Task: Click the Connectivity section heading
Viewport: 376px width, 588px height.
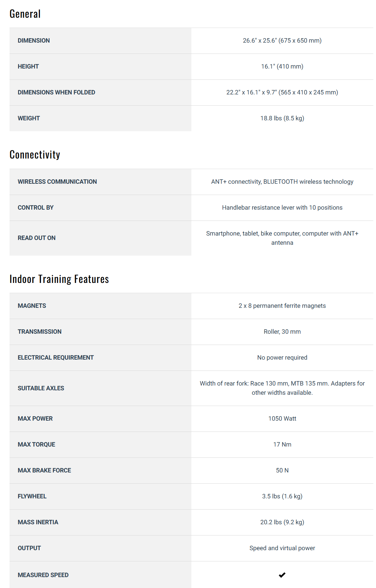Action: [x=35, y=155]
